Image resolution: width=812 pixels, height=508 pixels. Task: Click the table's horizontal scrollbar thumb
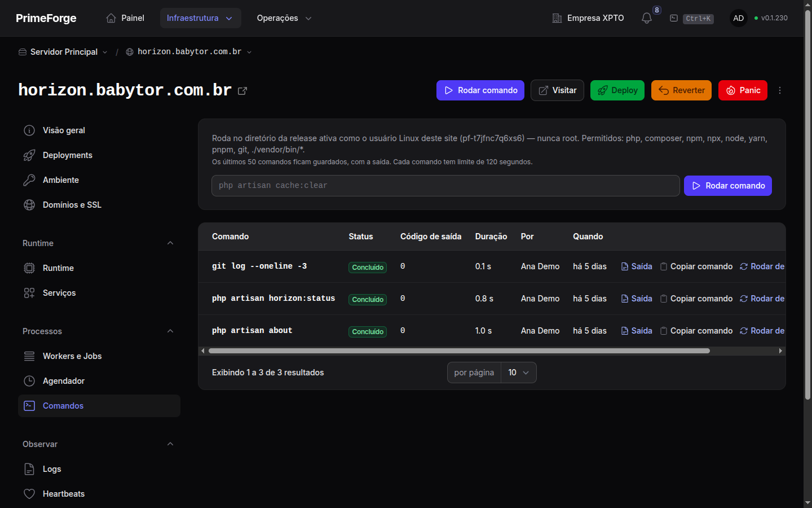tap(459, 351)
